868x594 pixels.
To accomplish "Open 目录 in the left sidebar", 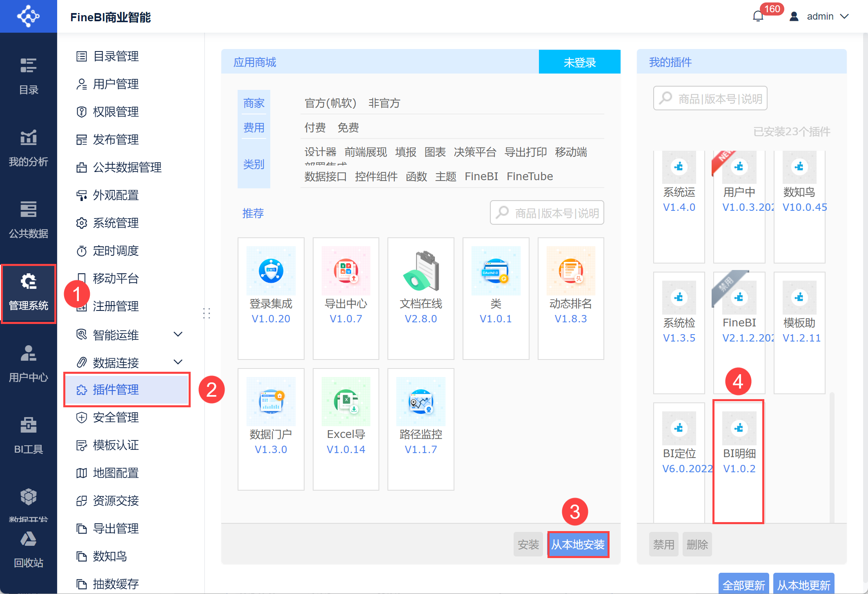I will 29,76.
